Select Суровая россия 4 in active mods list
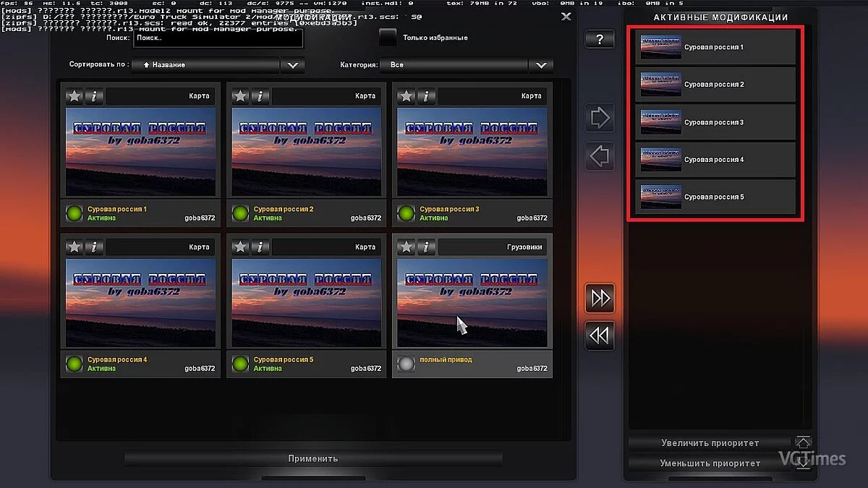The image size is (868, 488). click(x=715, y=160)
